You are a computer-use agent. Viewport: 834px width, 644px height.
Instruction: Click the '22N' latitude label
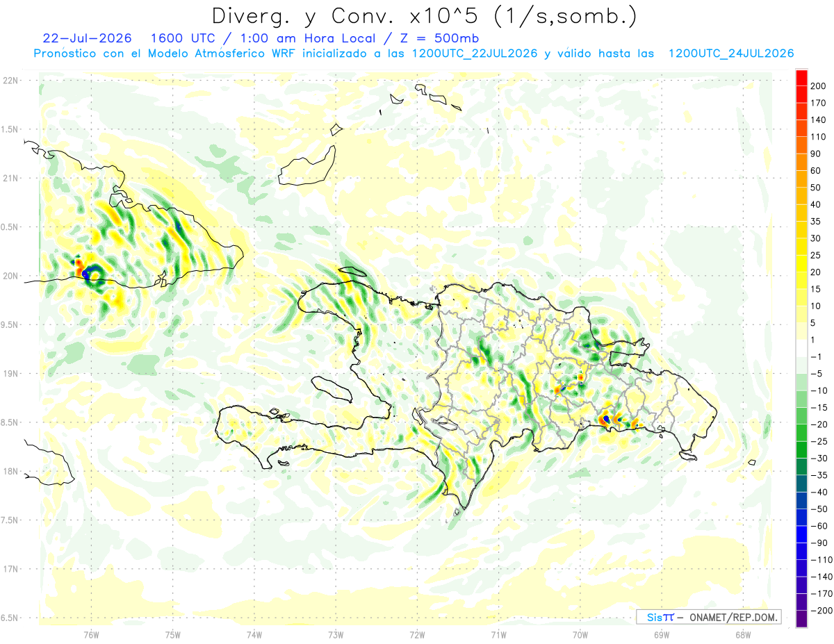coord(10,81)
